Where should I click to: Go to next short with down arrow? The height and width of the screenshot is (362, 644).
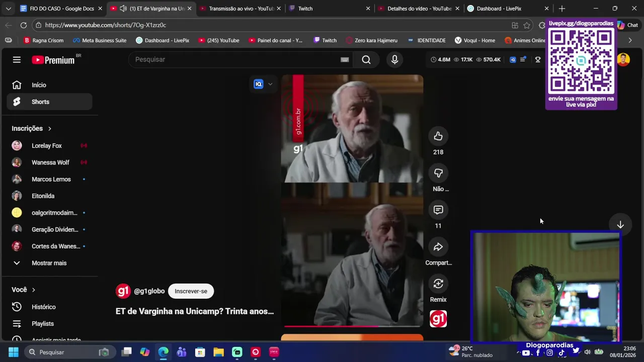(x=620, y=225)
